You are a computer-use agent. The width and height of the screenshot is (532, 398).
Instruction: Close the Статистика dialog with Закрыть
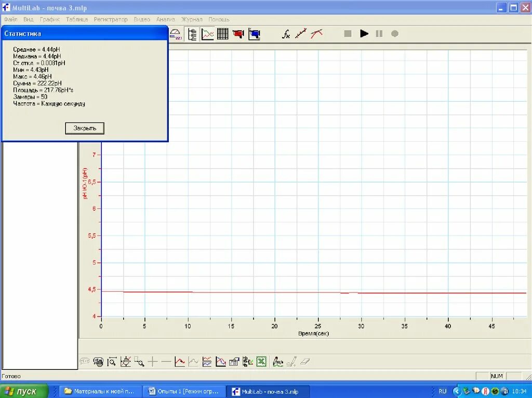pyautogui.click(x=85, y=128)
